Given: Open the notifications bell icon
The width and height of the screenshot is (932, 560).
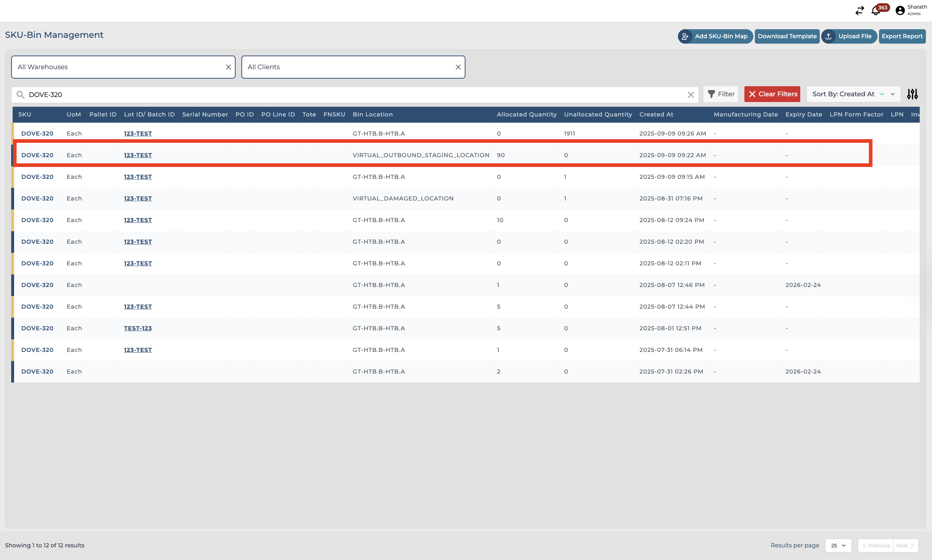Looking at the screenshot, I should pos(876,10).
